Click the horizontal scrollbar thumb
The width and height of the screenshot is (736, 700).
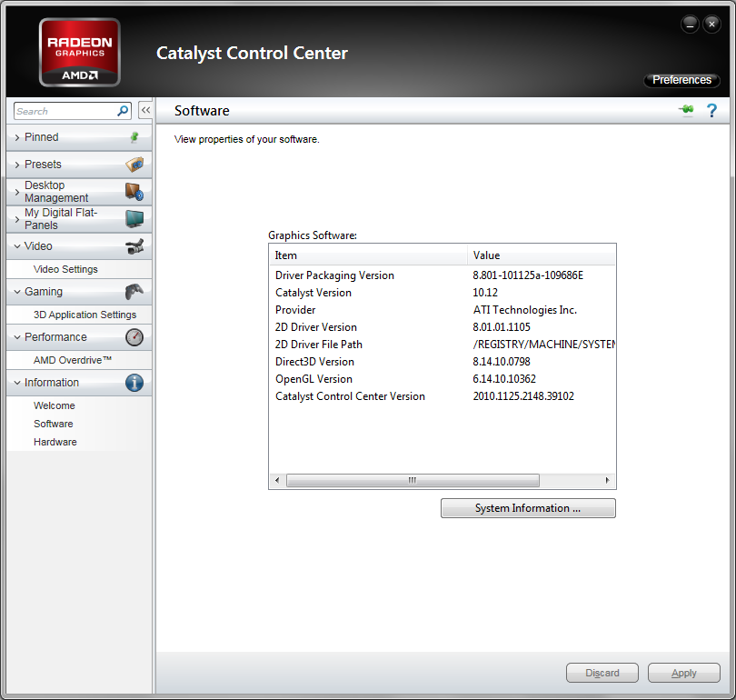tap(413, 480)
